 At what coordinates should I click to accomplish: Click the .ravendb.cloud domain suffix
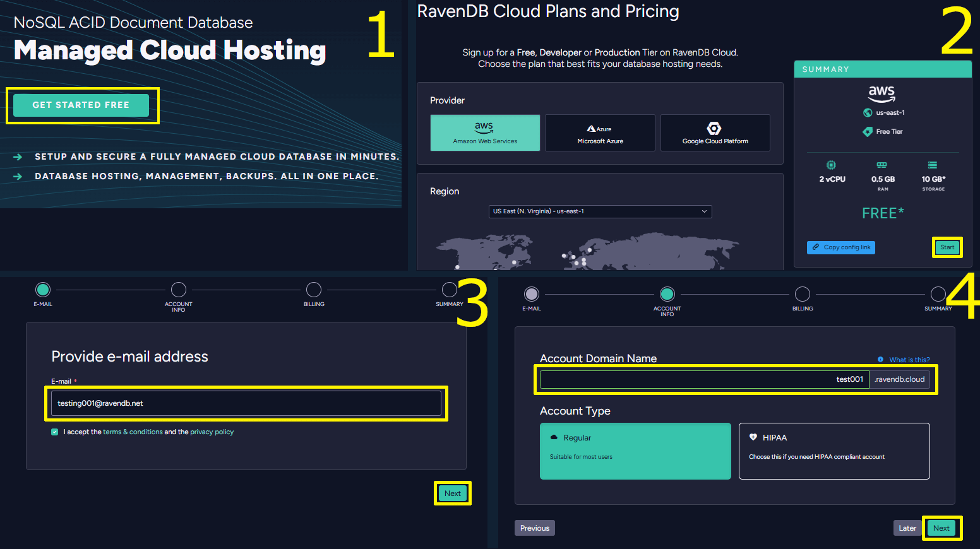[900, 379]
